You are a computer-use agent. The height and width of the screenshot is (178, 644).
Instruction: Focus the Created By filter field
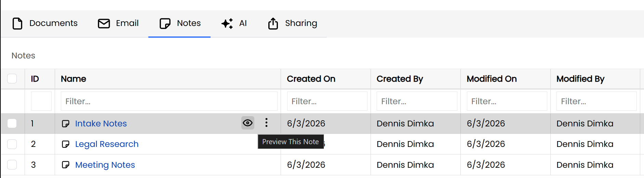(x=417, y=101)
